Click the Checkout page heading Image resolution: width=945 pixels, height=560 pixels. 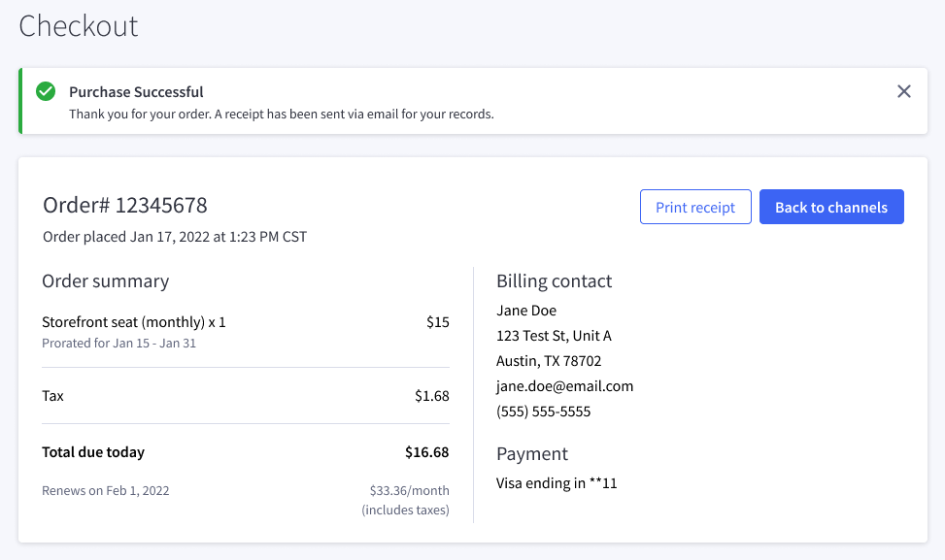pyautogui.click(x=79, y=25)
